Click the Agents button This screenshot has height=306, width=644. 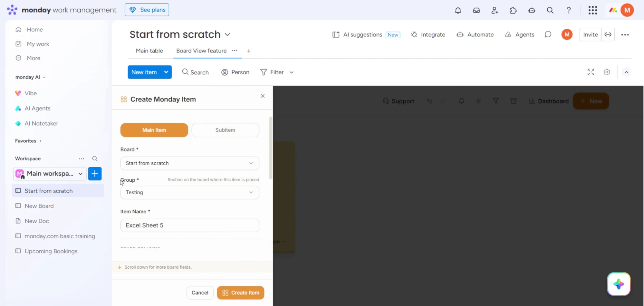coord(519,34)
